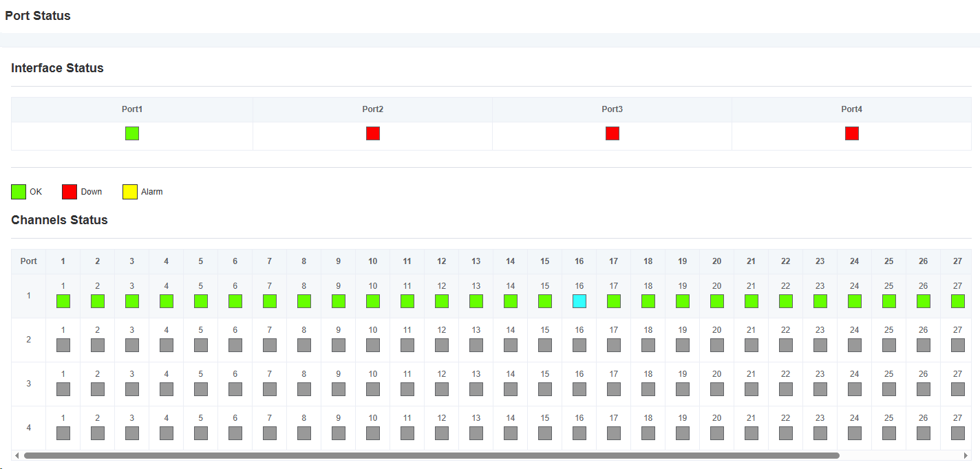Select port 3 channel 12 gray indicator
This screenshot has height=469, width=980.
(442, 389)
